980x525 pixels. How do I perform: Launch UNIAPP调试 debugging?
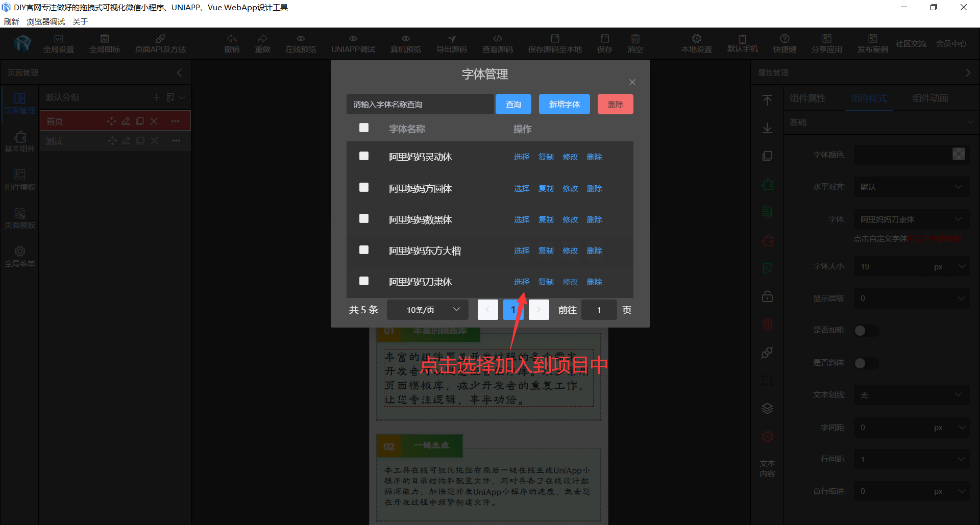click(x=353, y=44)
